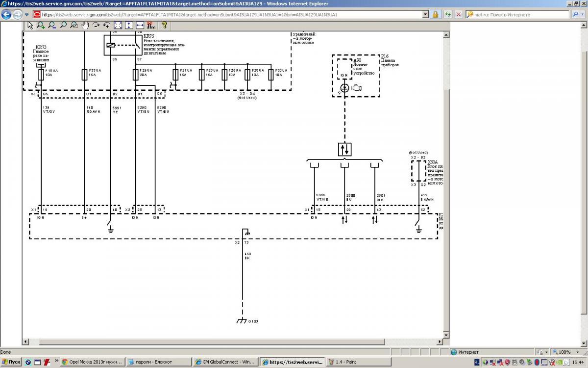
Task: Choose the zoom-to-area magnifier tool
Action: tap(74, 25)
